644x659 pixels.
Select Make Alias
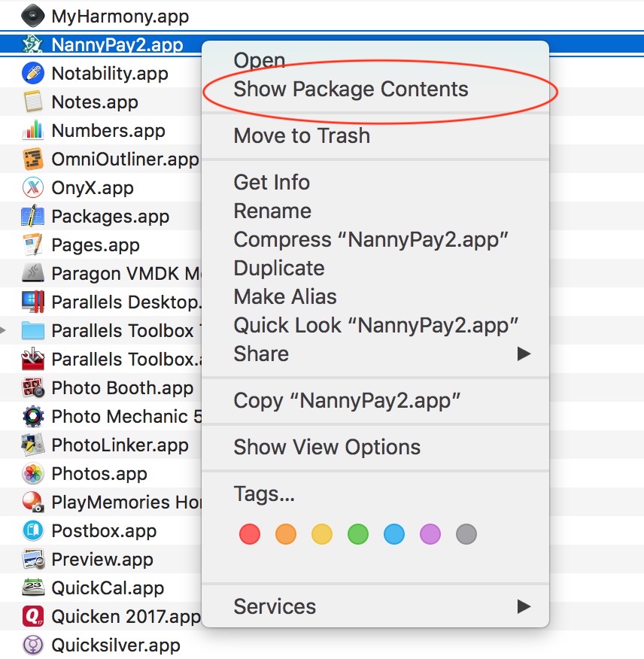285,296
